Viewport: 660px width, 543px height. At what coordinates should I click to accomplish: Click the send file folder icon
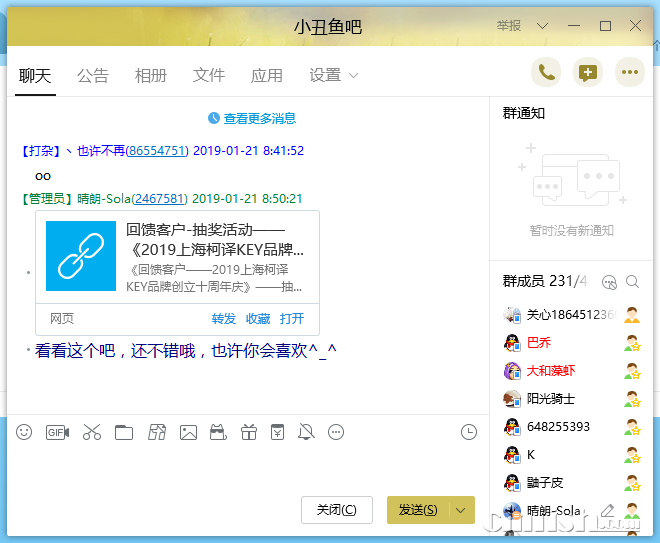click(124, 432)
